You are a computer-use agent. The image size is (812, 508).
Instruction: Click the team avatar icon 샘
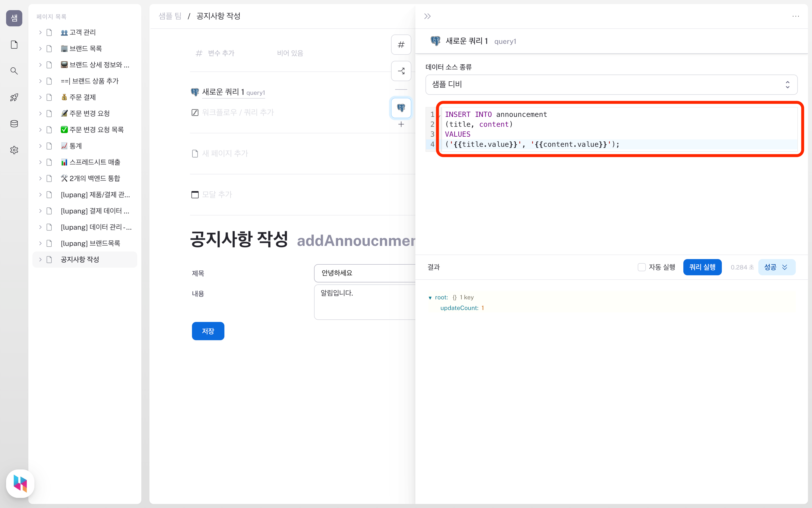14,18
